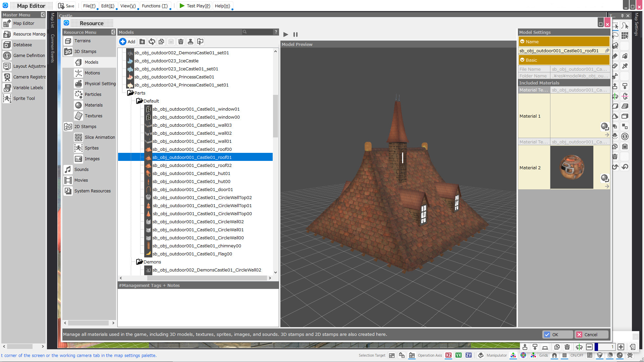Toggle the play button in Model Preview
The width and height of the screenshot is (644, 362).
(x=286, y=35)
